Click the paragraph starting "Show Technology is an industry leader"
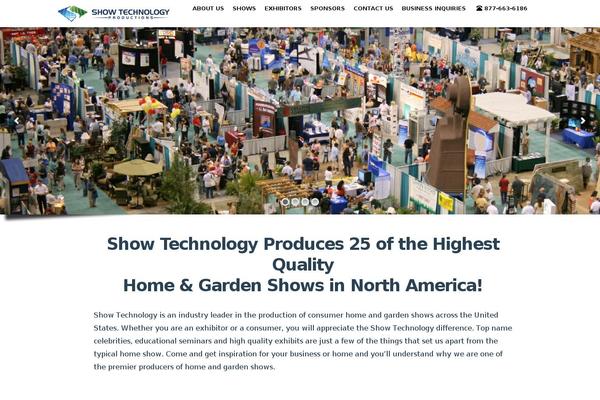600x400 pixels. (x=303, y=341)
